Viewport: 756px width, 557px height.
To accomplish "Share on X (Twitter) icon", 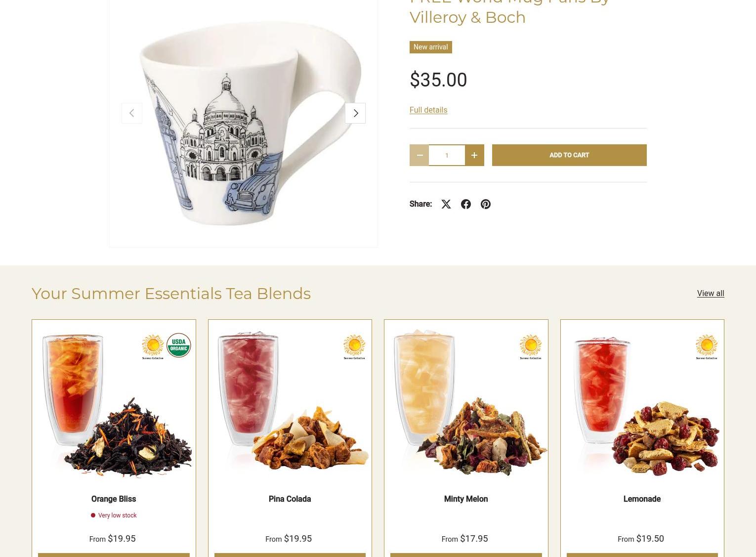I will click(446, 204).
